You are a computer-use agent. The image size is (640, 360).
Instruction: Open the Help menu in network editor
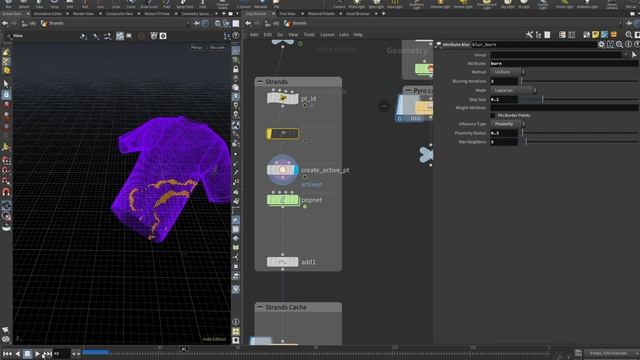358,35
